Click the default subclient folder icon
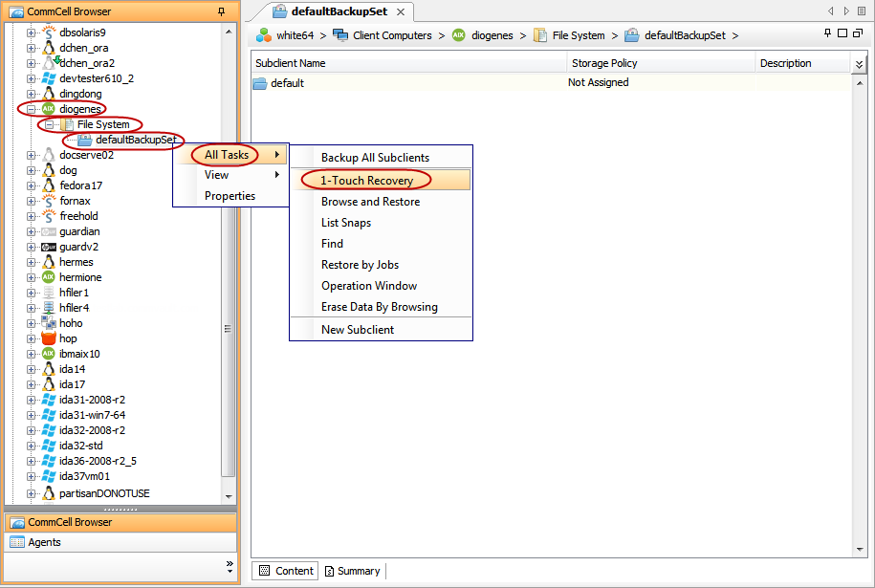 260,83
